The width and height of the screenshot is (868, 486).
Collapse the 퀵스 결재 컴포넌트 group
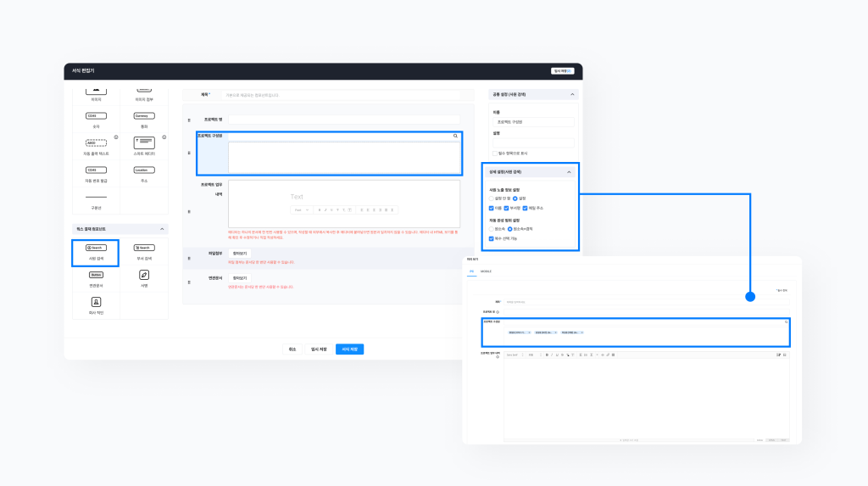pyautogui.click(x=162, y=229)
